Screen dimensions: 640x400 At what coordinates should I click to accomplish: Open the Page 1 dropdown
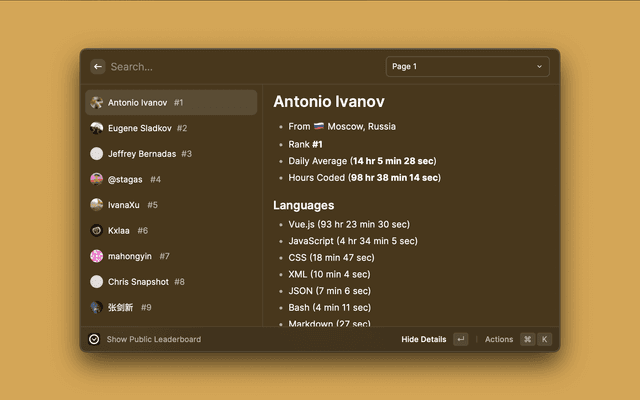pos(467,67)
